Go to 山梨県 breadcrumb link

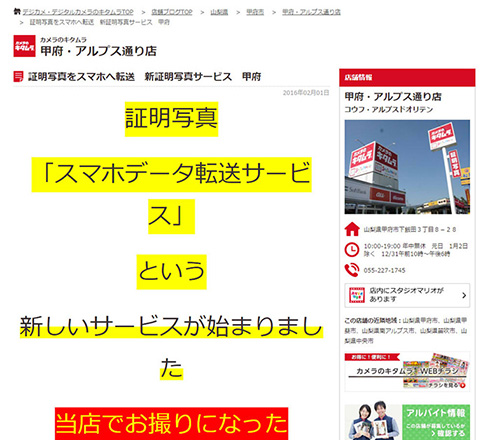[x=219, y=12]
